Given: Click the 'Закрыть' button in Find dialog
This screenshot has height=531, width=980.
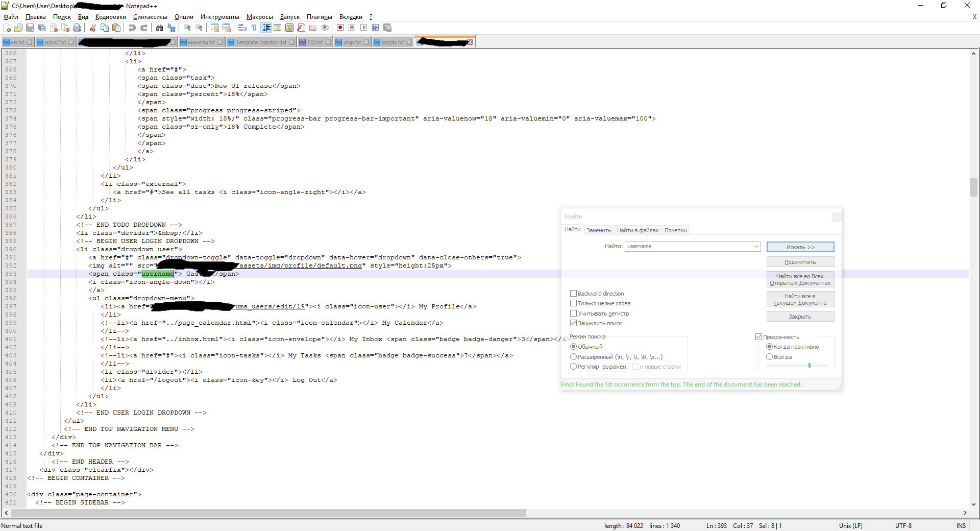Looking at the screenshot, I should coord(800,317).
